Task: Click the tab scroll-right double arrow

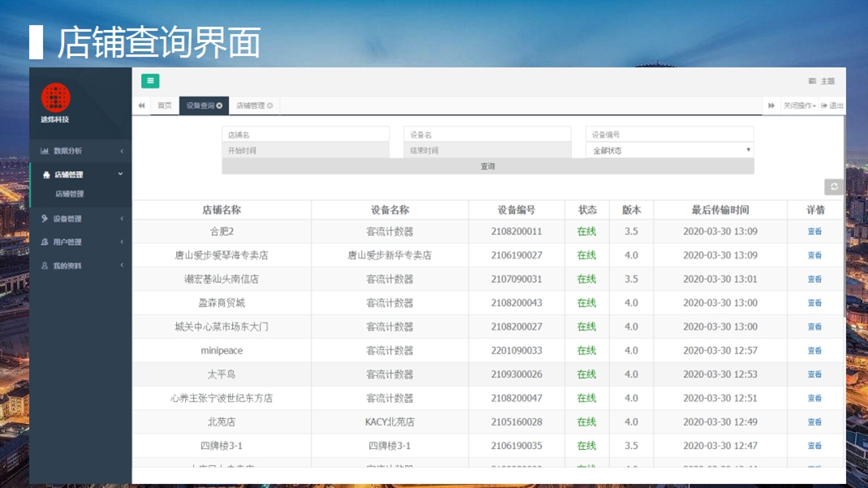Action: (x=771, y=105)
